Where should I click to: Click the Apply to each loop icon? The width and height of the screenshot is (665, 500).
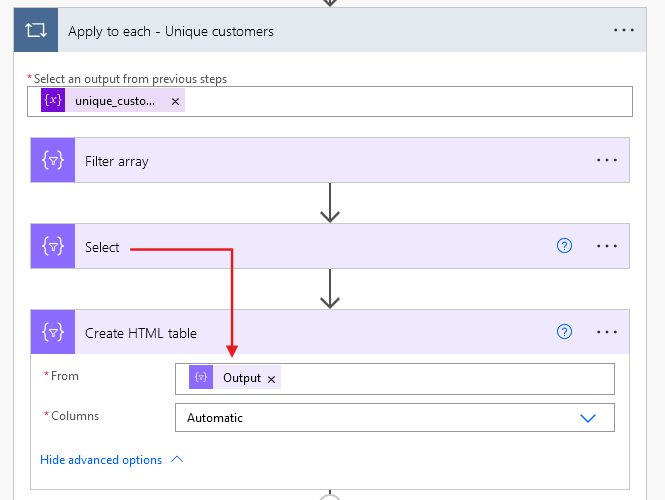click(36, 31)
